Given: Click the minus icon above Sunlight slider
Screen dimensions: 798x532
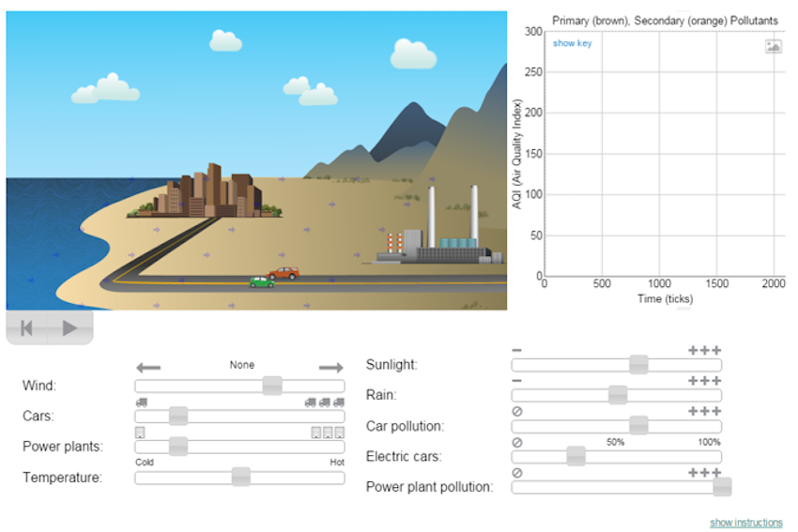Looking at the screenshot, I should tap(516, 351).
